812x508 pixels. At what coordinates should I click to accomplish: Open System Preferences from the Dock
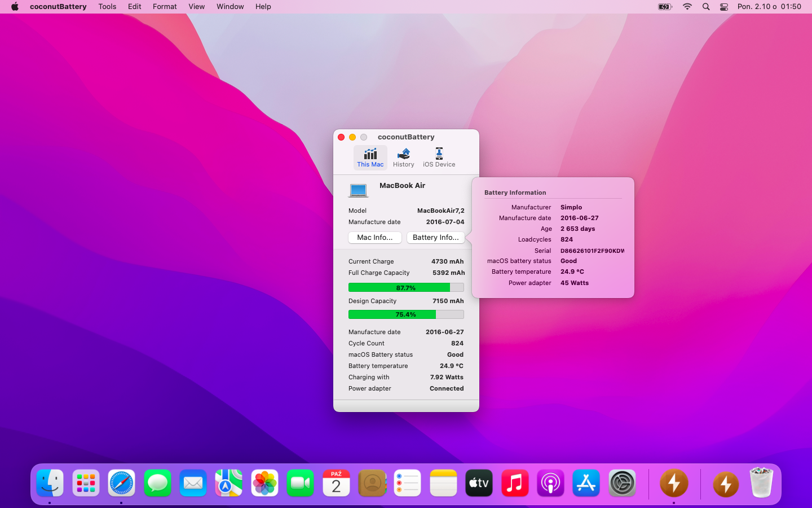click(x=622, y=483)
